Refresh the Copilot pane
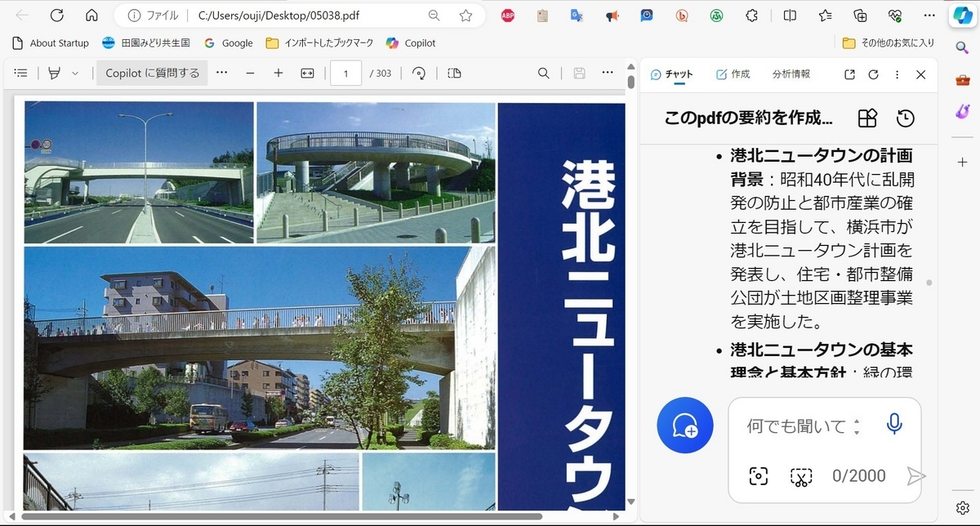 tap(873, 74)
